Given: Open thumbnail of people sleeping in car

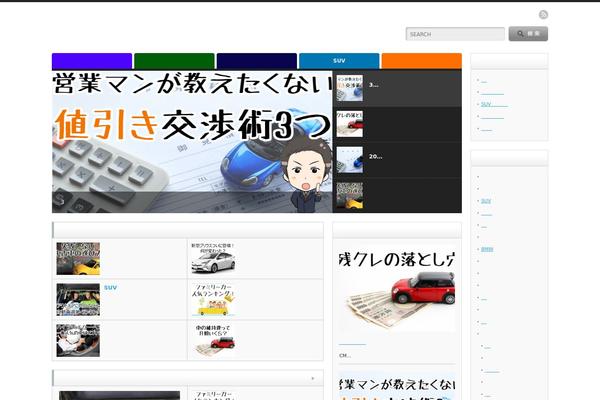Looking at the screenshot, I should [x=78, y=299].
